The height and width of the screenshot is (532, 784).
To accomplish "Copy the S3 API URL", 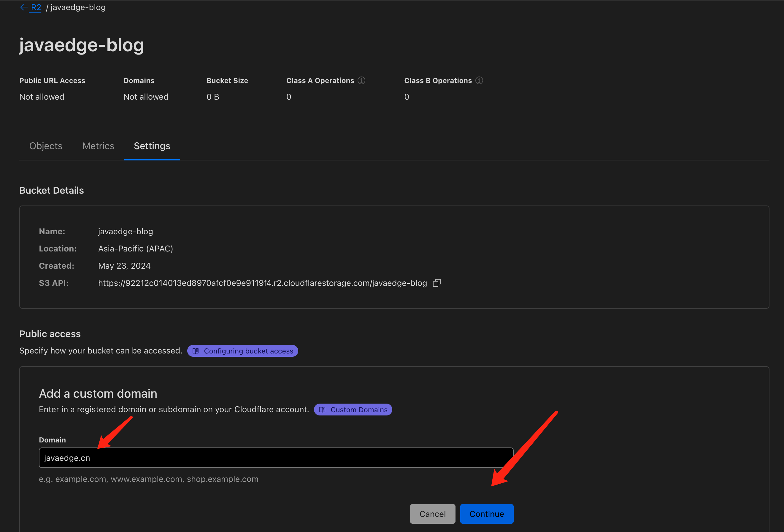I will 437,283.
